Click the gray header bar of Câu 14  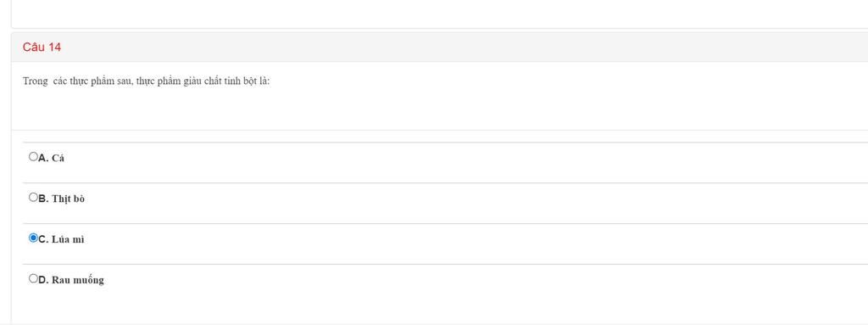440,48
